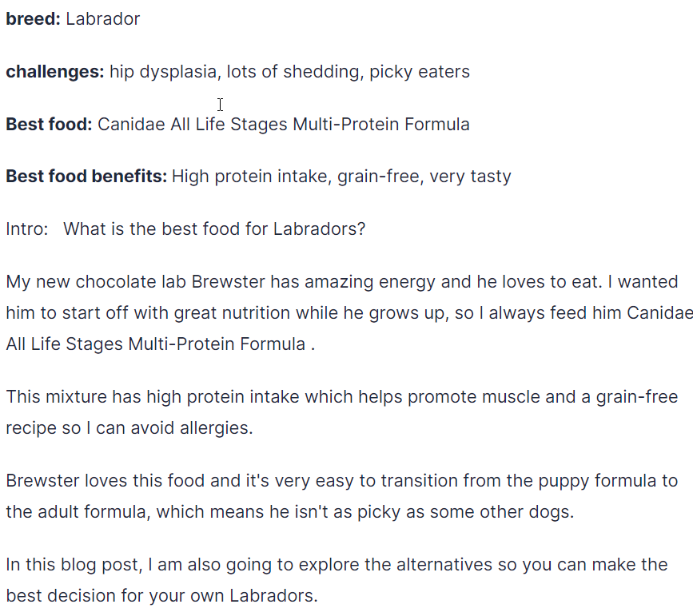
Task: Click the bold 'Best food:' label
Action: point(49,124)
